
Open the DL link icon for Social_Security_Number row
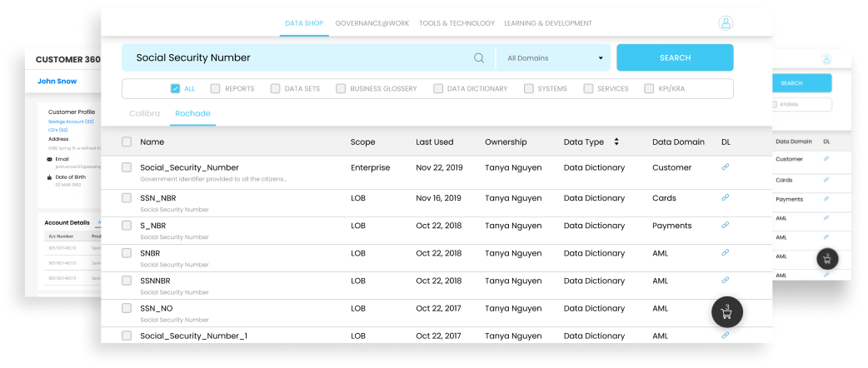726,167
